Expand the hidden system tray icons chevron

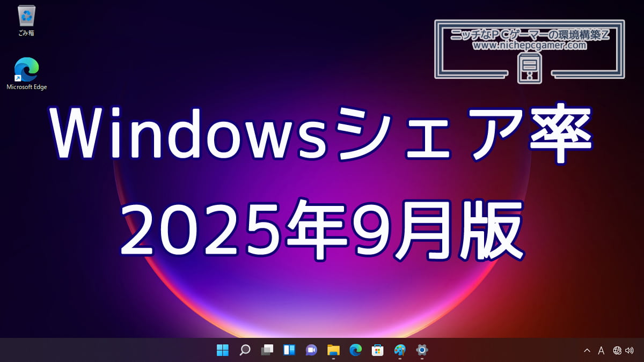pos(587,351)
